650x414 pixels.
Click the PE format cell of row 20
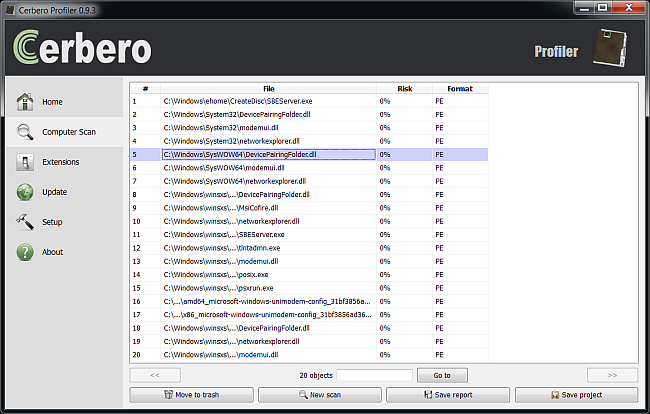[460, 355]
